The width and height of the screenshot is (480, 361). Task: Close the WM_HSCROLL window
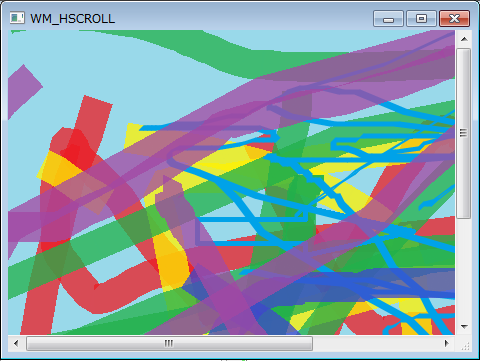pyautogui.click(x=454, y=18)
